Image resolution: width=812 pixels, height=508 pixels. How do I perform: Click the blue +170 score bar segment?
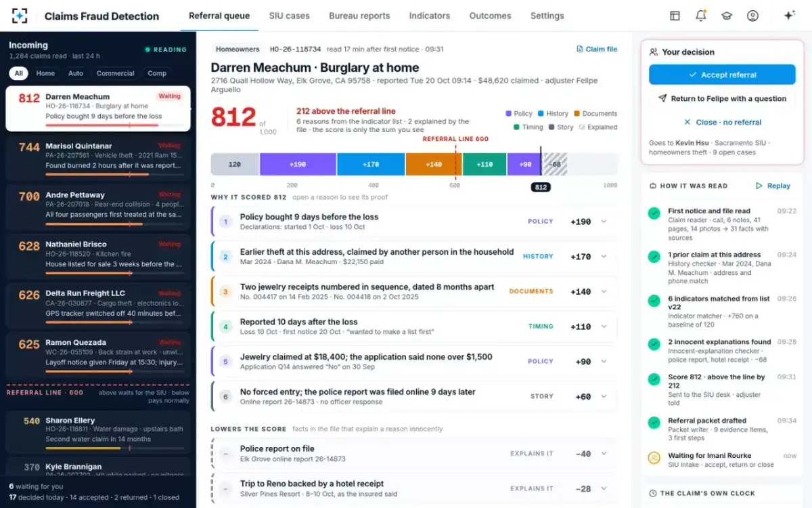pyautogui.click(x=371, y=165)
